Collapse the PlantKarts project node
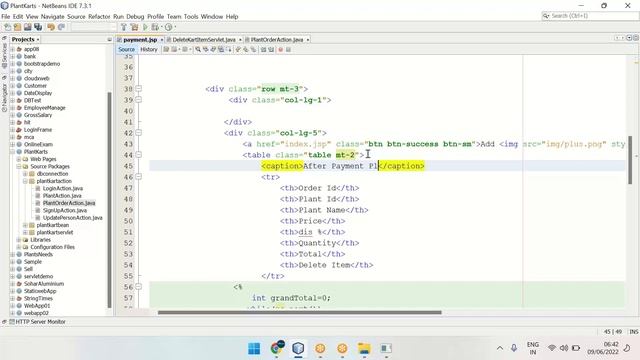This screenshot has width=640, height=360. (12, 152)
